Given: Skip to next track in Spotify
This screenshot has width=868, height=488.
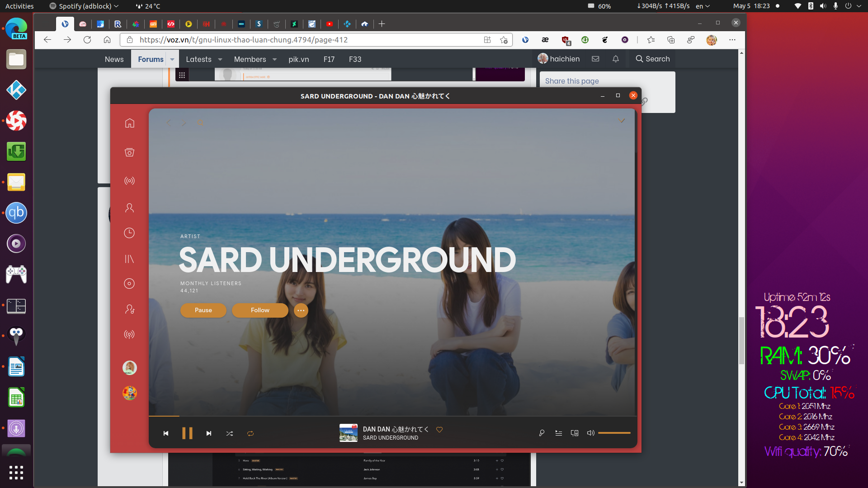Looking at the screenshot, I should (209, 433).
